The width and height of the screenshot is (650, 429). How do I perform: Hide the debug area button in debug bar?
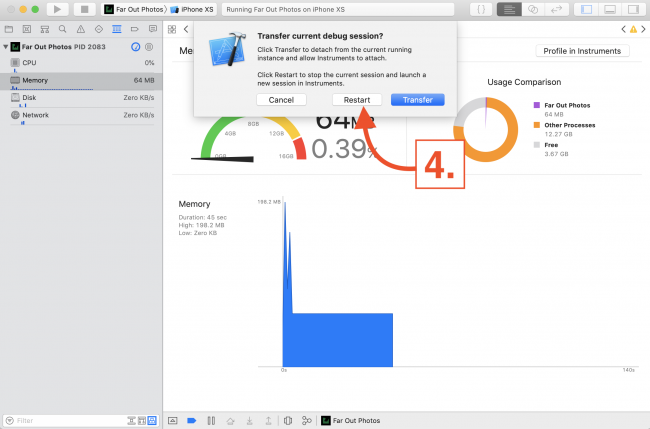pyautogui.click(x=173, y=420)
